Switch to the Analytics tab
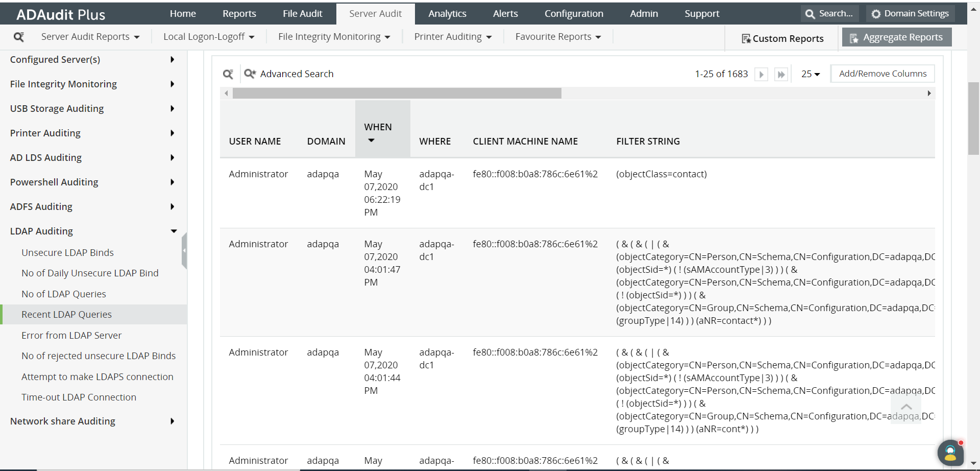Screen dimensions: 980x471 tap(447, 14)
